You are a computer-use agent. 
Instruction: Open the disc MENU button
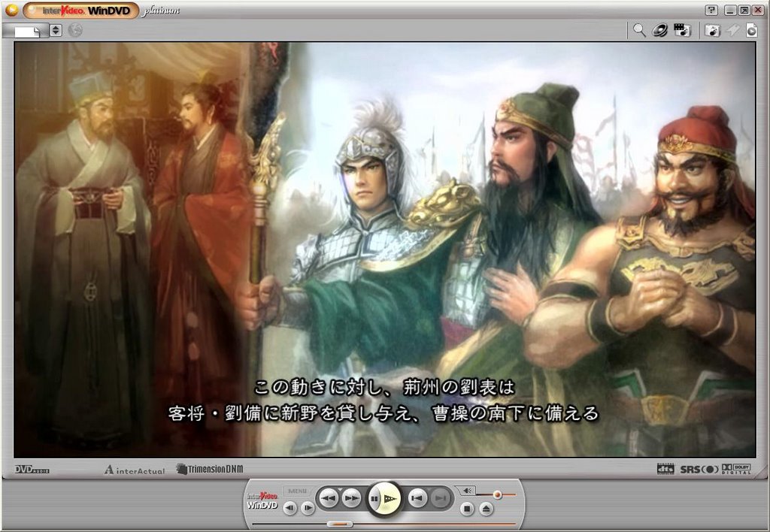click(x=298, y=491)
